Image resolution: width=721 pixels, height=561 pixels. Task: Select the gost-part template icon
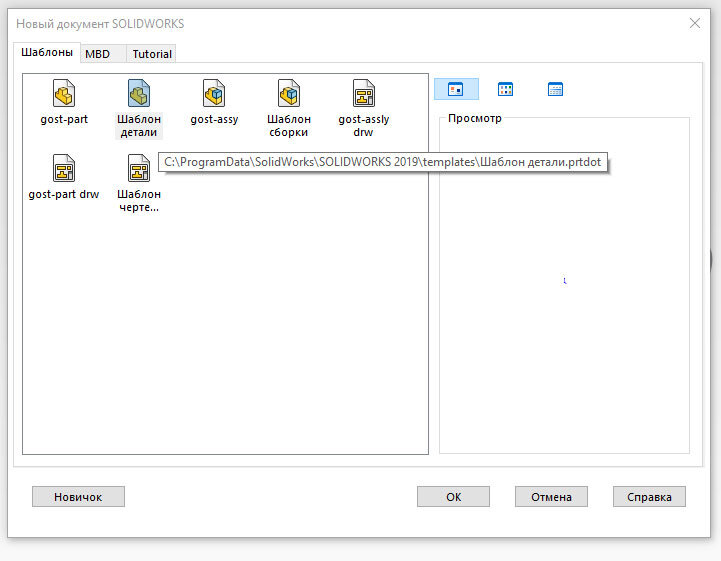tap(64, 93)
